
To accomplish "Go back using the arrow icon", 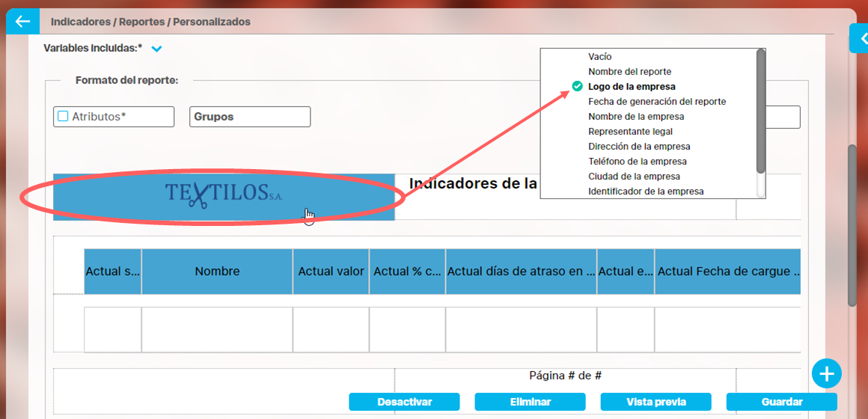I will tap(22, 22).
